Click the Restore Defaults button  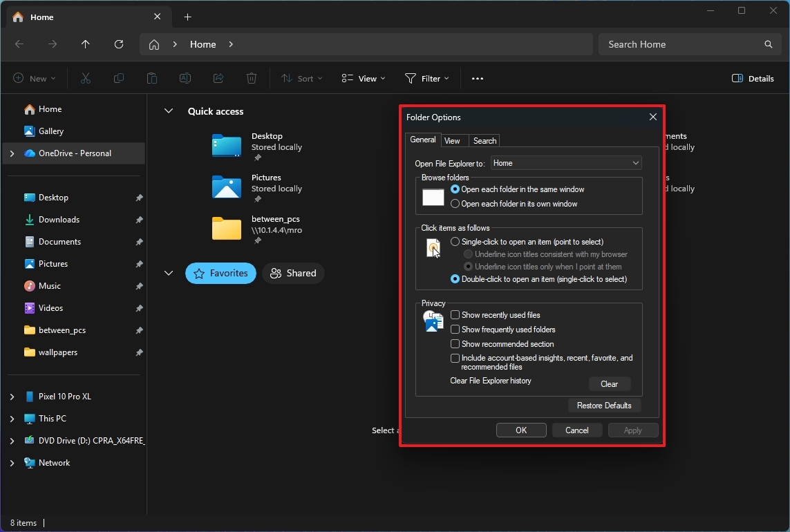click(x=604, y=406)
